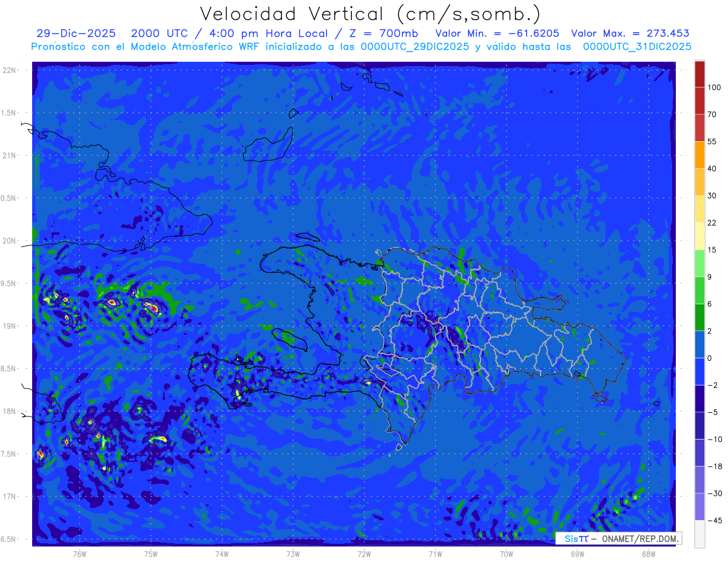The height and width of the screenshot is (562, 728).
Task: Click the '100' value on the color scale
Action: click(x=714, y=88)
